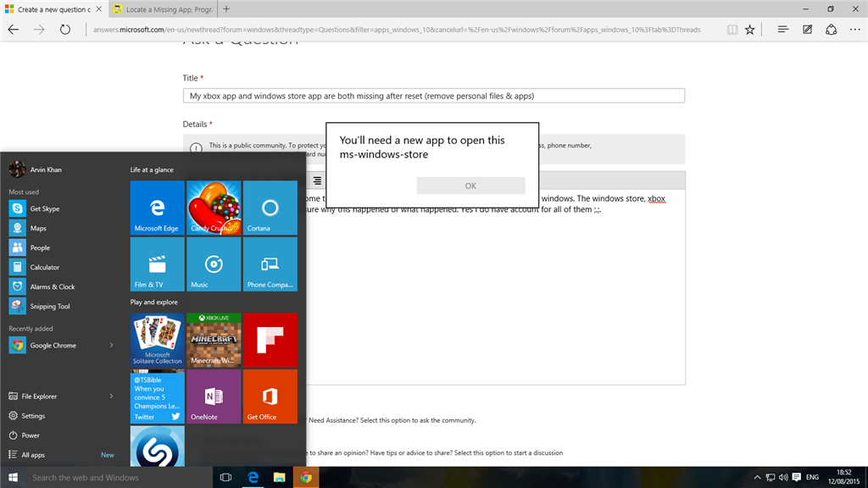Viewport: 868px width, 488px height.
Task: Open the Shazam tile
Action: 157,446
